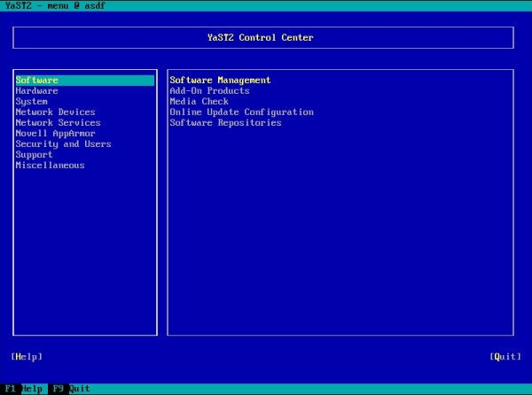
Task: Select the Software category
Action: click(85, 81)
